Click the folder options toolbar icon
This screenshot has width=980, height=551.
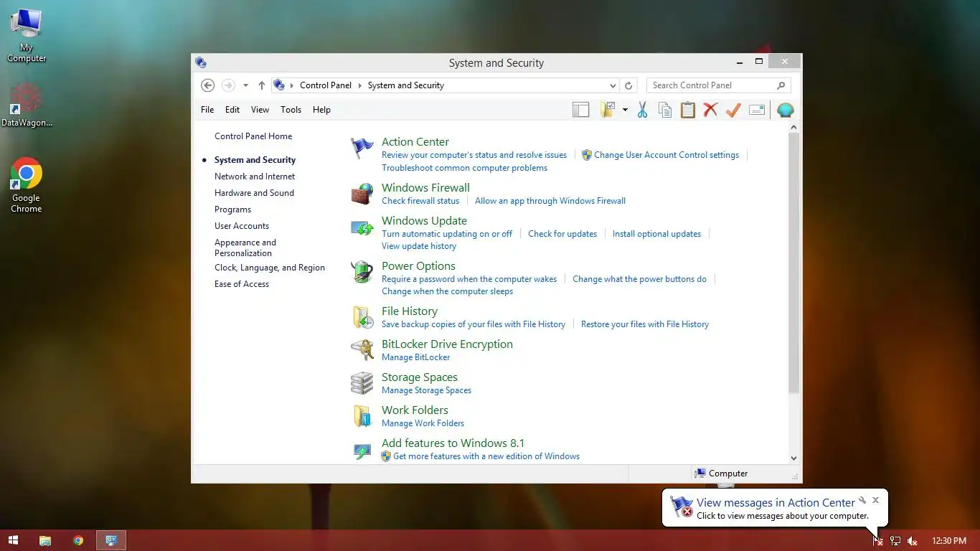pyautogui.click(x=608, y=110)
